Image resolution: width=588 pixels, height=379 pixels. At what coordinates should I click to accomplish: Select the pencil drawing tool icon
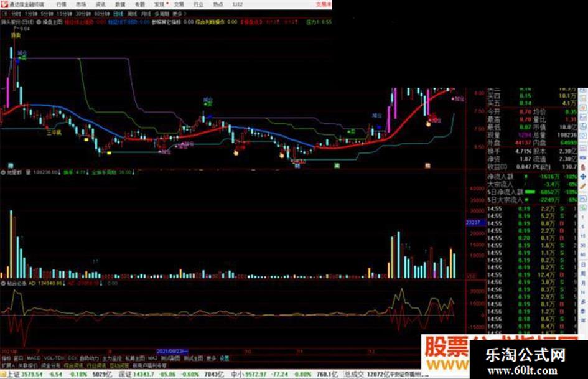pos(583,186)
